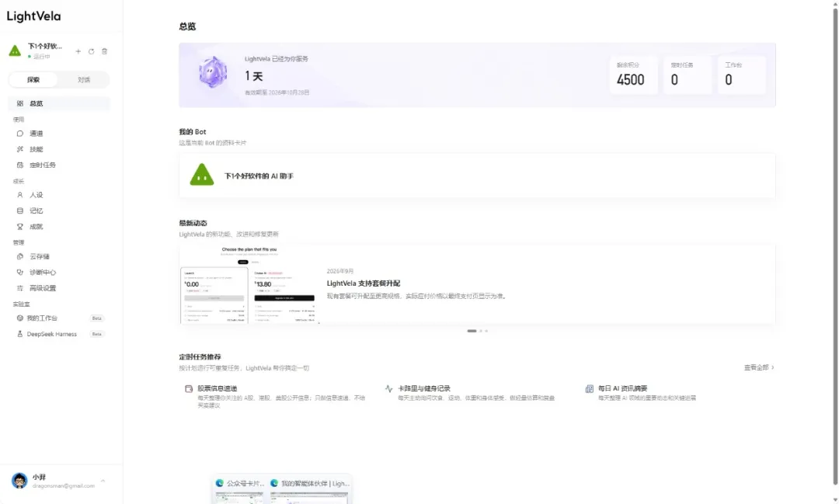Open the 下1个好软件的 AI 助手 bot card
The image size is (839, 504).
477,176
